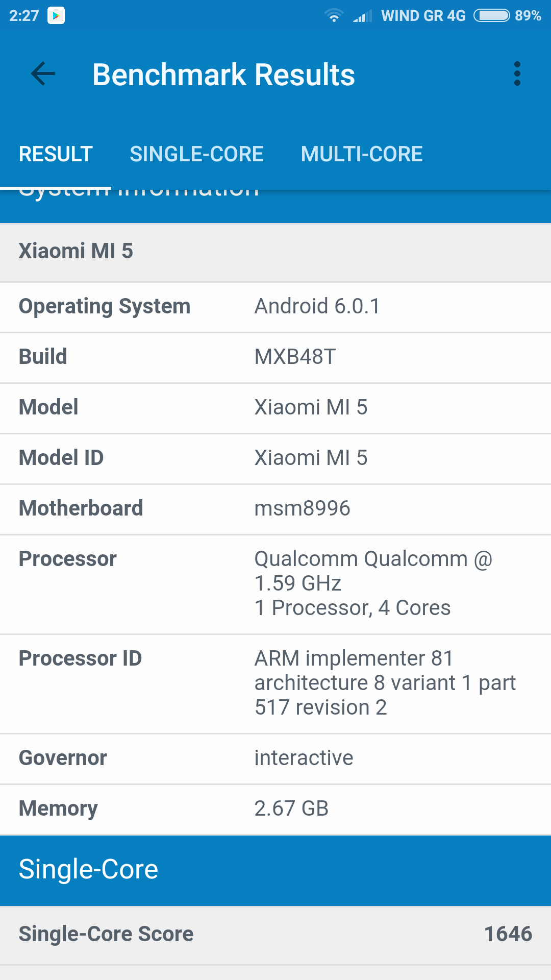Switch to the MULTI-CORE tab
551x980 pixels.
(362, 154)
